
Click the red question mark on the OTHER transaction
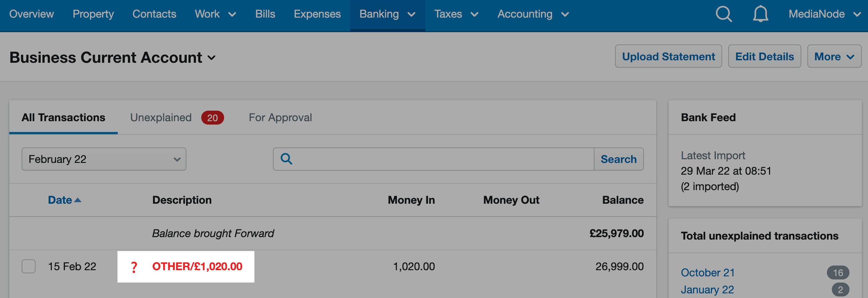pyautogui.click(x=134, y=267)
